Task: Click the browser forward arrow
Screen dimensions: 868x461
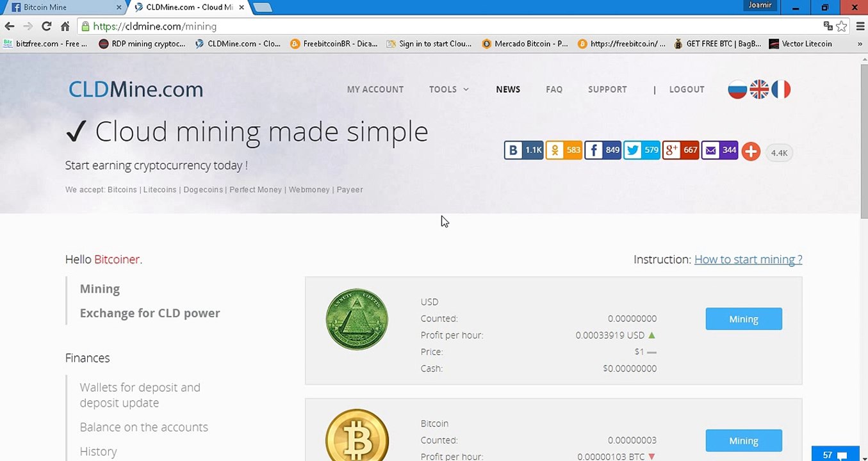Action: point(28,26)
